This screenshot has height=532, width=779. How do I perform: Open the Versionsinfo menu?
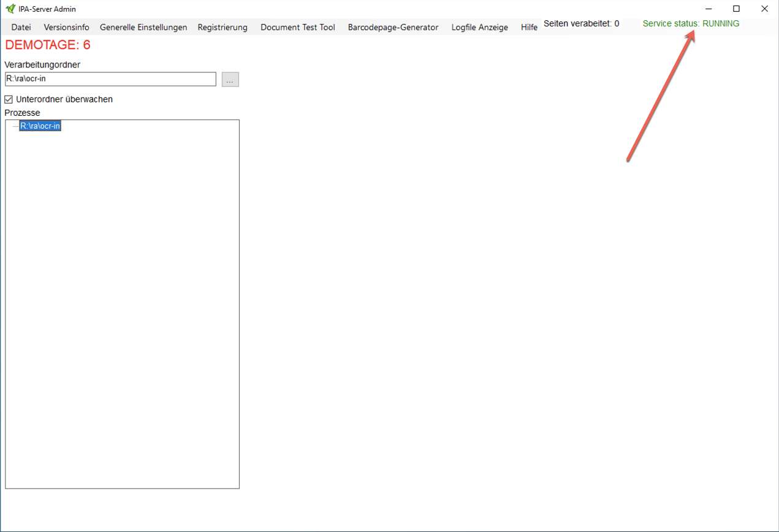click(66, 27)
